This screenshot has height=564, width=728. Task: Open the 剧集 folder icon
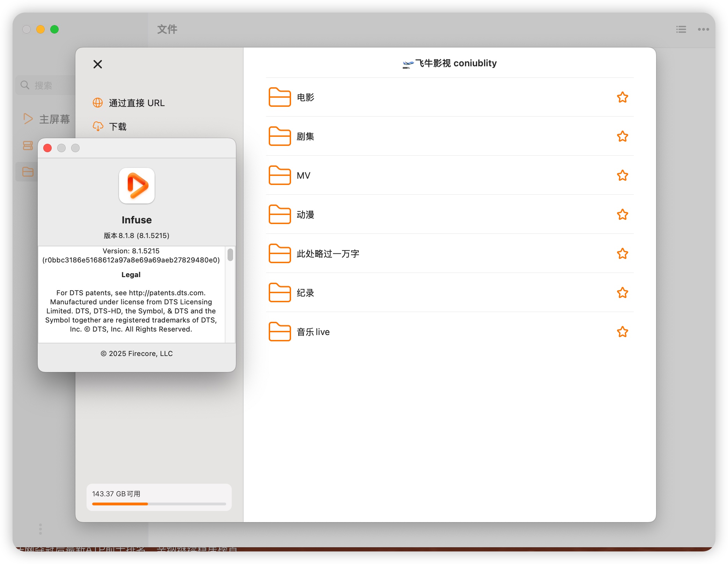[280, 136]
